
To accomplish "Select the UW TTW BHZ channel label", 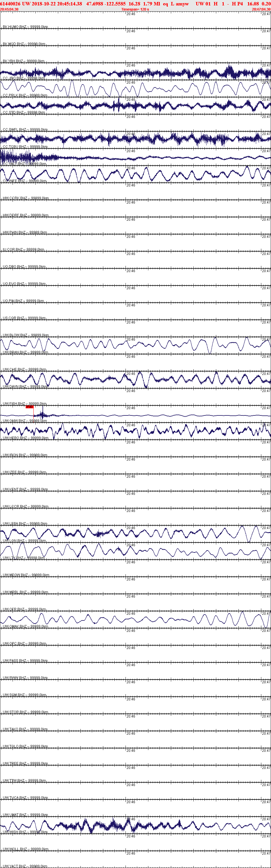I will click(x=25, y=780).
